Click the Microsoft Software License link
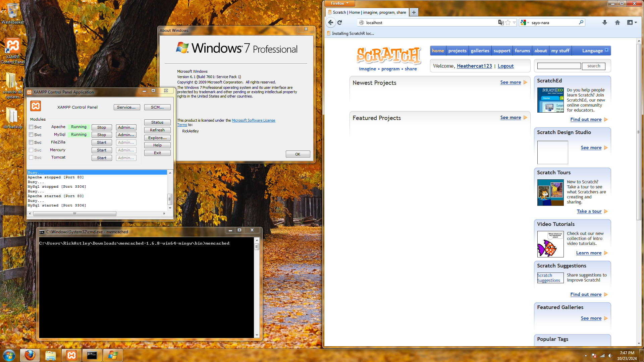This screenshot has width=644, height=362. [253, 120]
